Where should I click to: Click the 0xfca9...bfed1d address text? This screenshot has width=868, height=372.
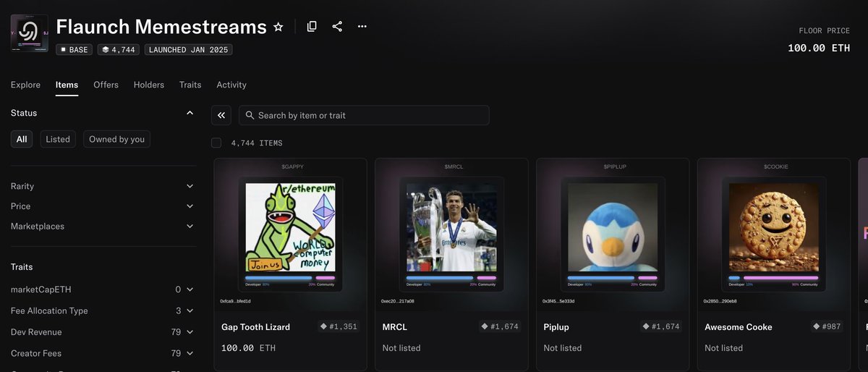pyautogui.click(x=235, y=301)
